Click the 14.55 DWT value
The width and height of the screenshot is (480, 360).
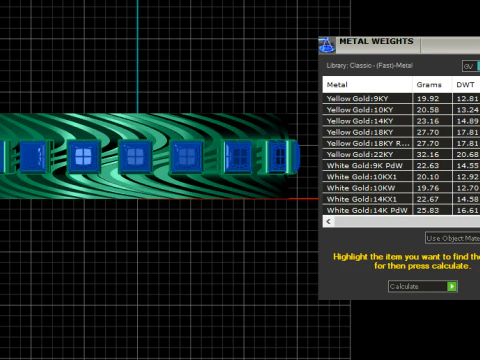[468, 166]
